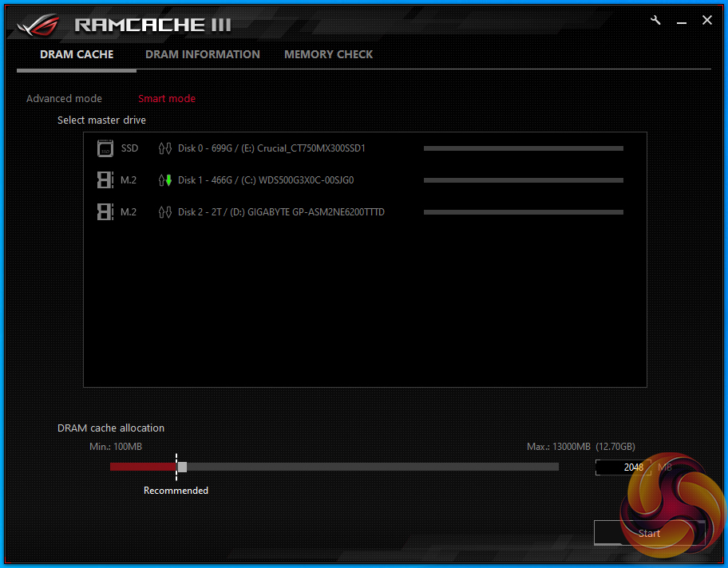Select the SSD drive icon for Disk 0

pos(105,148)
